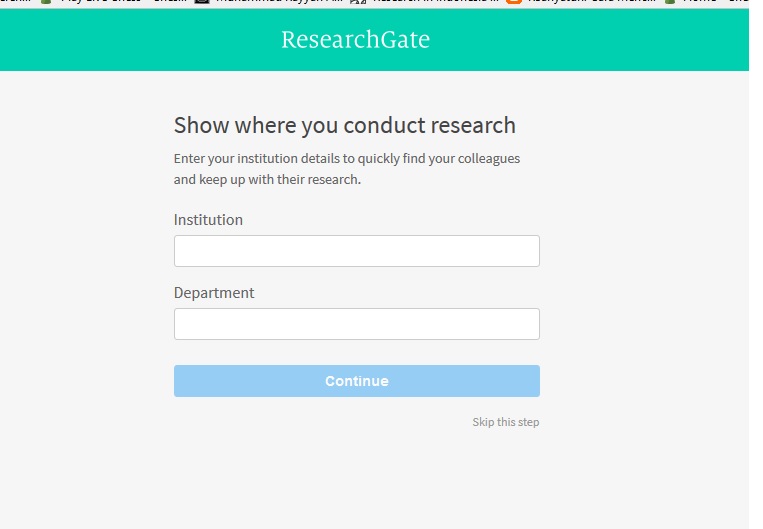Viewport: 763px width, 529px height.
Task: Click the ResearchGate logo in the header
Action: click(x=355, y=40)
